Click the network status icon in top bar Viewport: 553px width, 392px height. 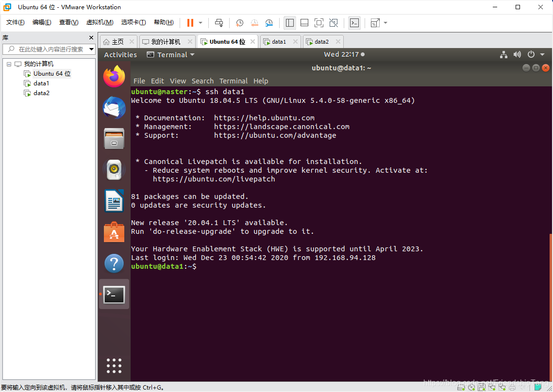click(503, 54)
